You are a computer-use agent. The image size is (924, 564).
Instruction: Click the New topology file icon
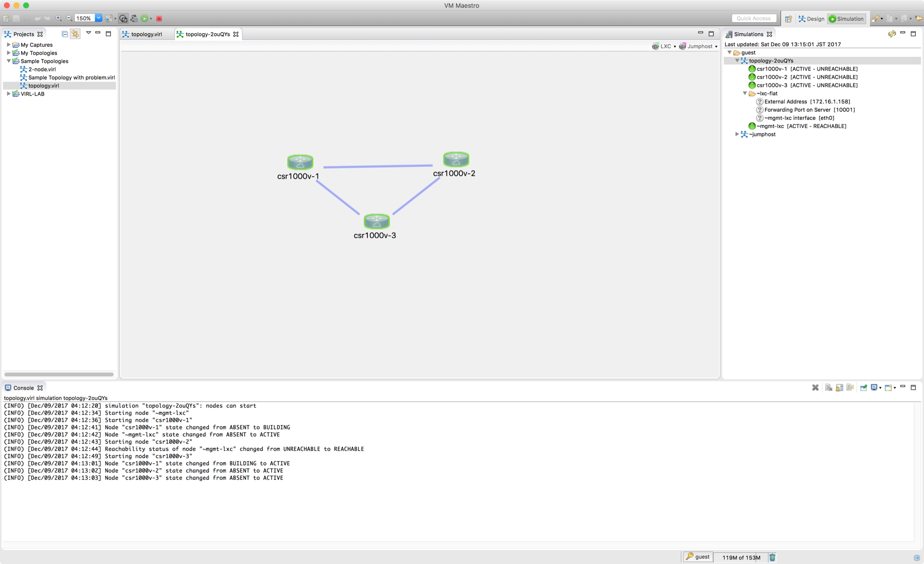(6, 18)
